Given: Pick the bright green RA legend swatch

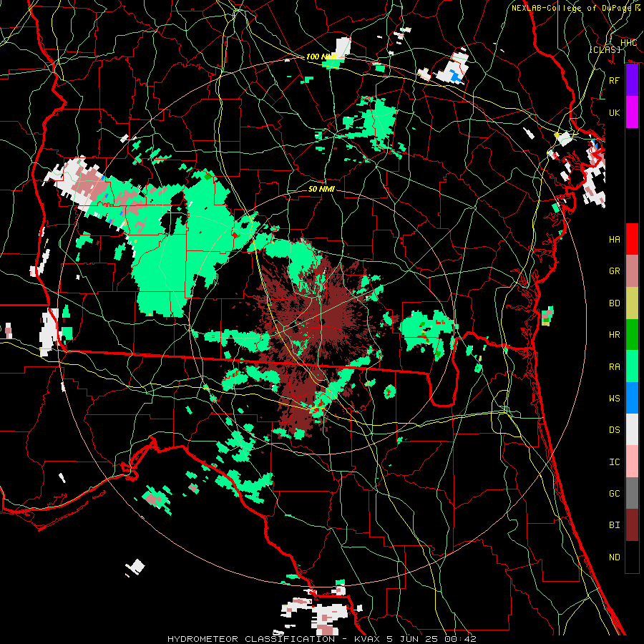Looking at the screenshot, I should point(632,366).
